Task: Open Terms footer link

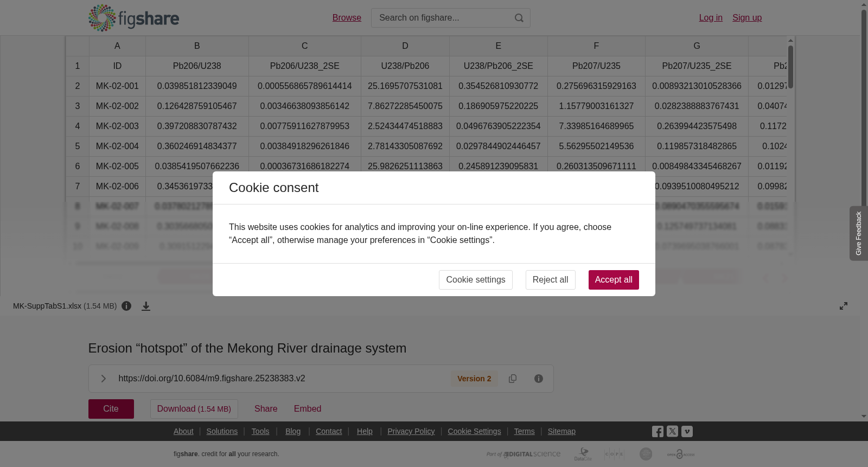Action: tap(524, 431)
